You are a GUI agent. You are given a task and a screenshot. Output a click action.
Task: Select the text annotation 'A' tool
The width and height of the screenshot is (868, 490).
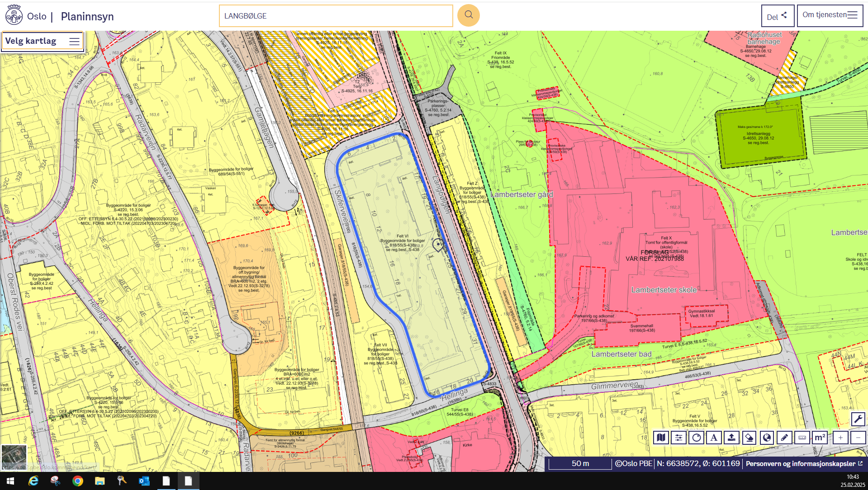pos(714,437)
